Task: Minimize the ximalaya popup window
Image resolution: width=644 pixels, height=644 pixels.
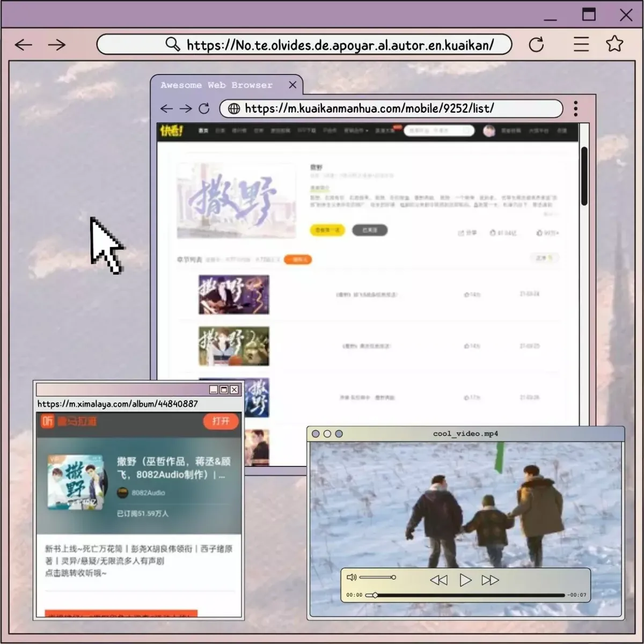Action: 214,390
